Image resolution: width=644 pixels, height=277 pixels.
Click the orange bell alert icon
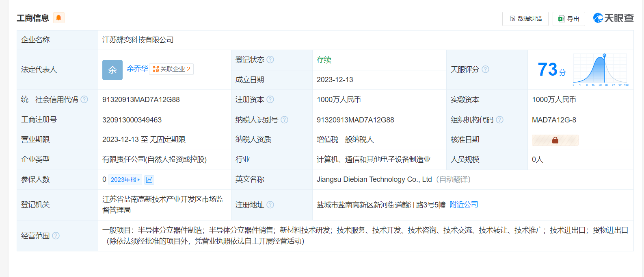point(59,18)
